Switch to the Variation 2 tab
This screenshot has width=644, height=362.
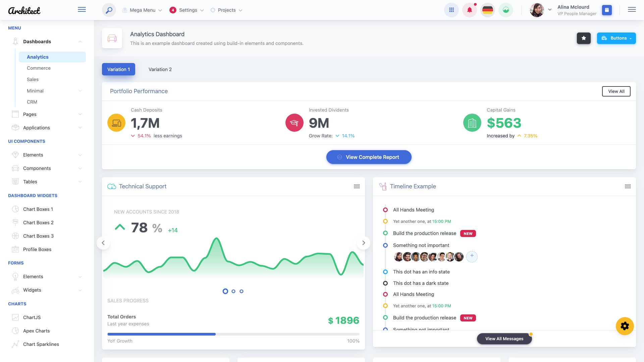click(160, 69)
